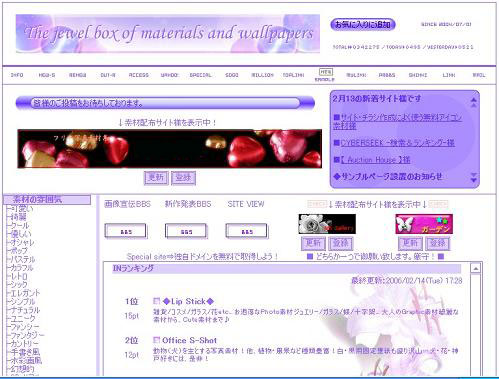This screenshot has width=499, height=379.
Task: Open the YAHOO navigation item
Action: tap(169, 75)
